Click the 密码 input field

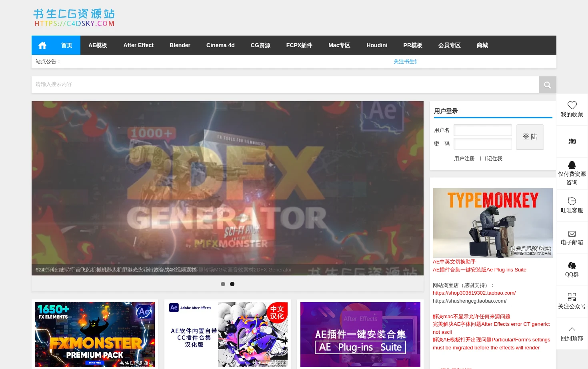click(x=483, y=144)
